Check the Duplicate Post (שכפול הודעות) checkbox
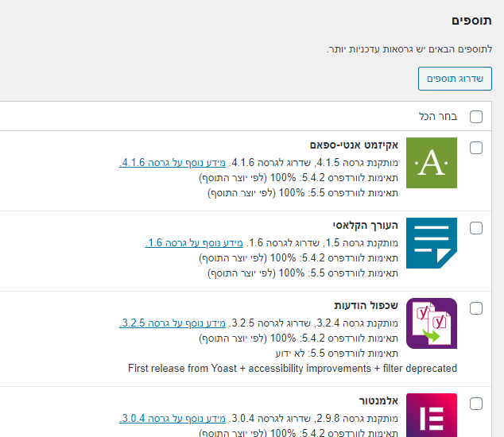Viewport: 504px width, 437px height. pos(476,308)
